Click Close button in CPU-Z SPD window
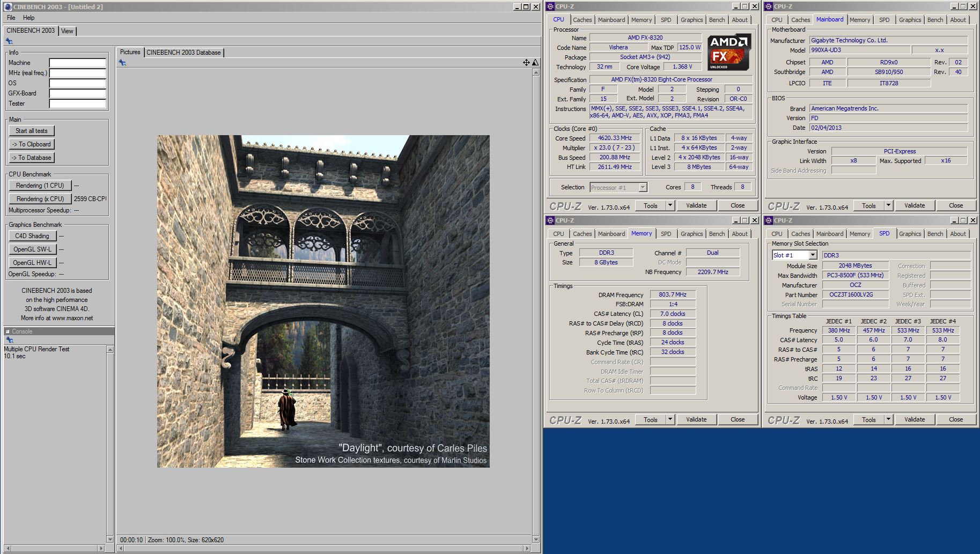980x554 pixels. click(956, 419)
